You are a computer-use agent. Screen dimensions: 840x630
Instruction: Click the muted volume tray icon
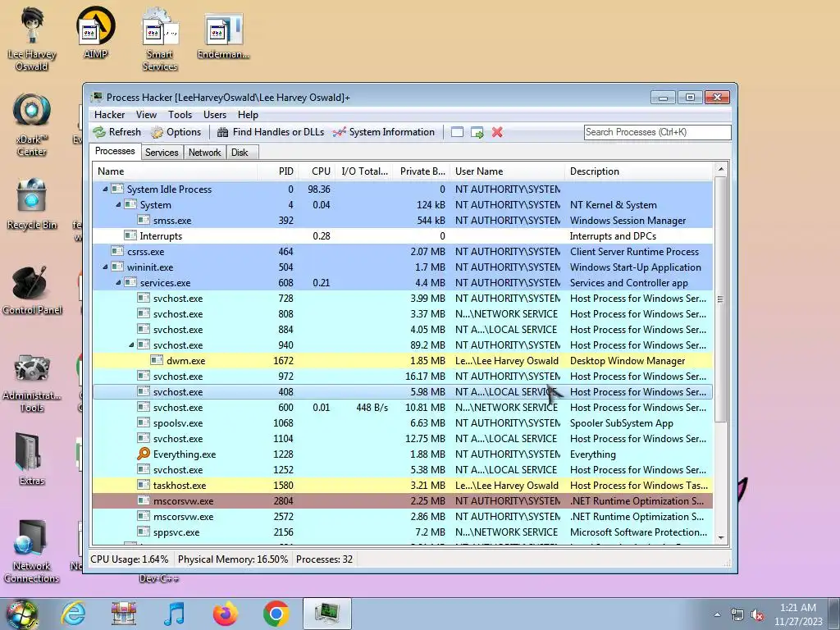[x=757, y=615]
